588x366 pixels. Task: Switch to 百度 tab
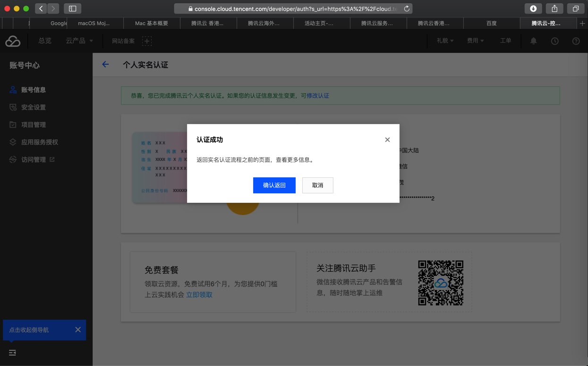(492, 23)
